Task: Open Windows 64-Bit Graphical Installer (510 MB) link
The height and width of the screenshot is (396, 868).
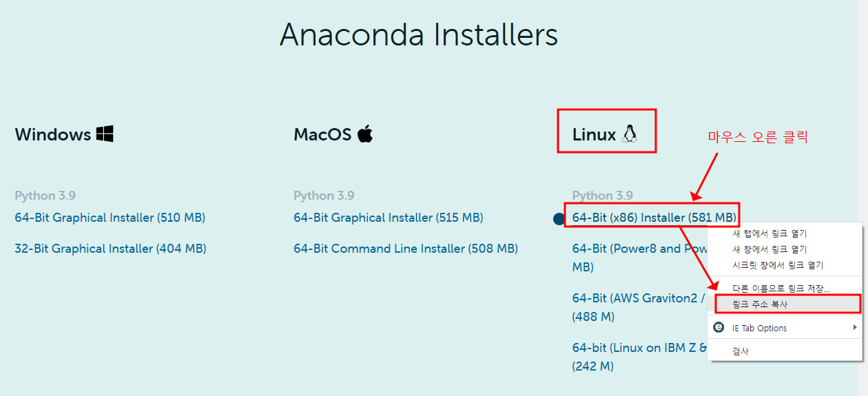Action: [110, 218]
